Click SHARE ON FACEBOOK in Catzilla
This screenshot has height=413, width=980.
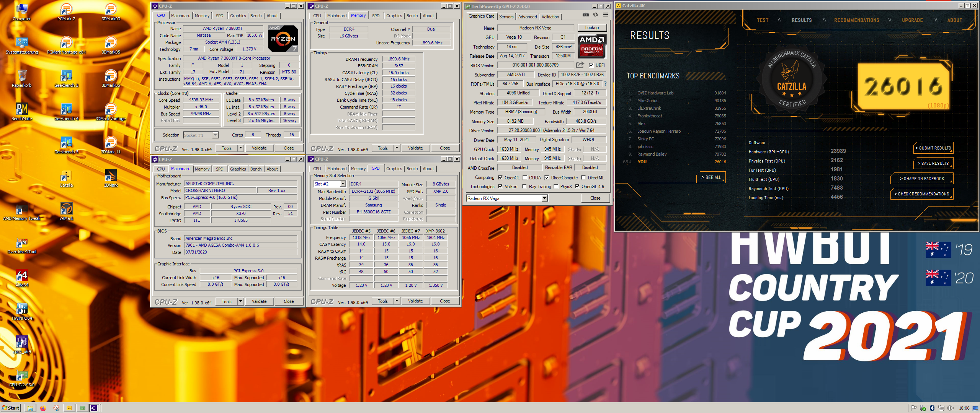pyautogui.click(x=921, y=179)
